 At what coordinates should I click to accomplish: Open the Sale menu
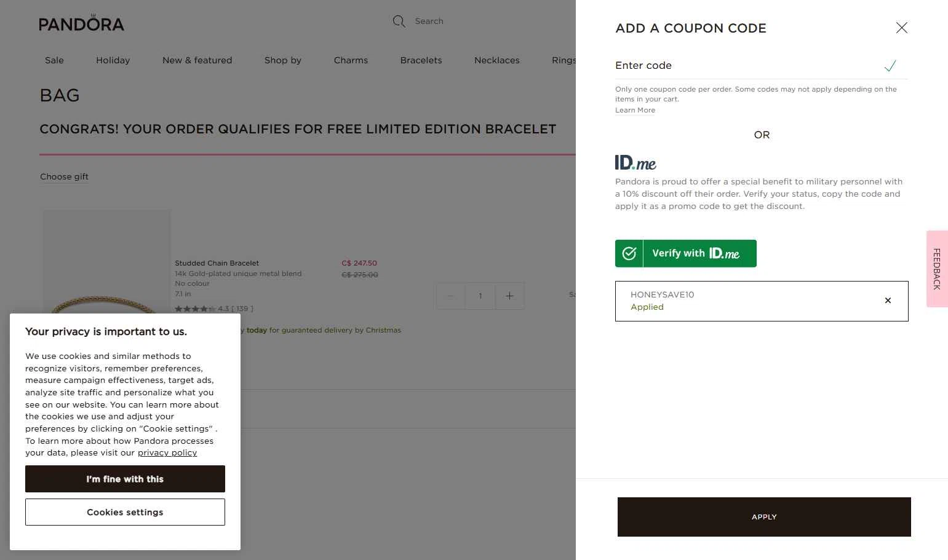click(x=54, y=60)
